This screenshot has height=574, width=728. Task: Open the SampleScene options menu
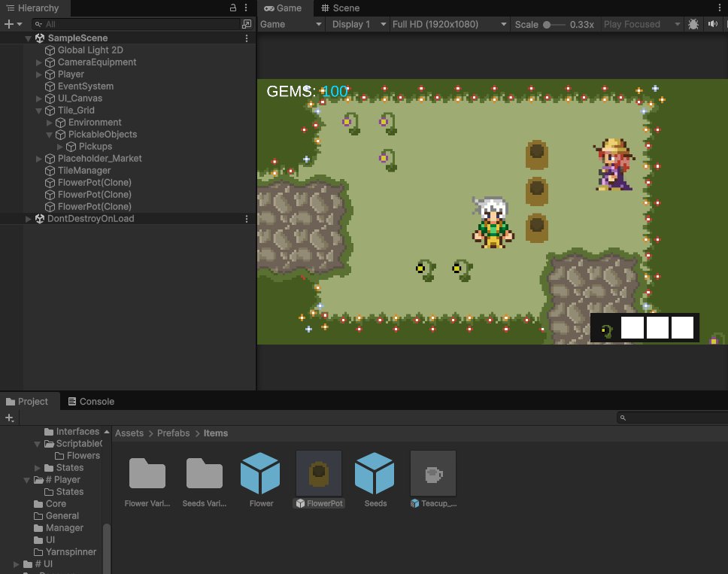[247, 38]
